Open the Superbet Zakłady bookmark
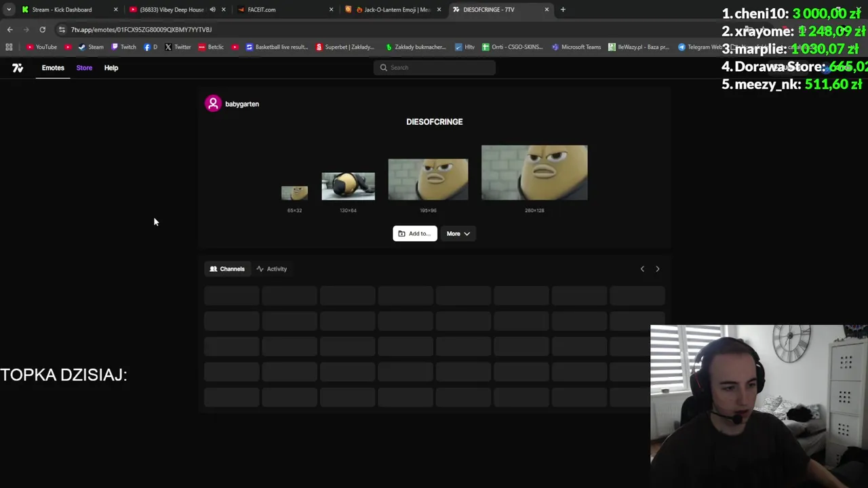This screenshot has width=868, height=488. click(345, 47)
